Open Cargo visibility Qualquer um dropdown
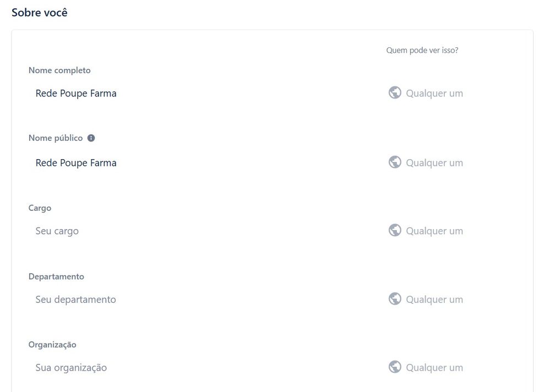 (426, 231)
